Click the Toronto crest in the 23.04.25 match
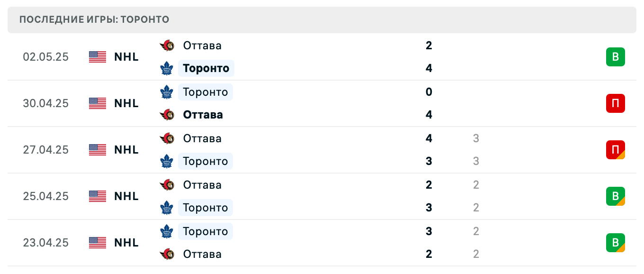The width and height of the screenshot is (644, 274). (167, 231)
